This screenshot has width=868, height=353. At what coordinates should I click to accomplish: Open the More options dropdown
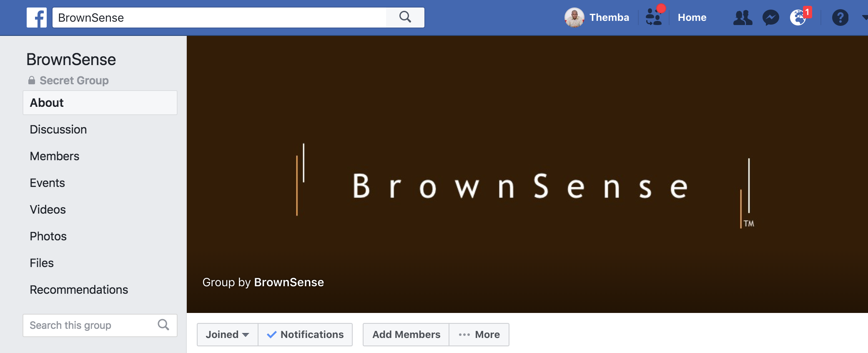point(479,335)
